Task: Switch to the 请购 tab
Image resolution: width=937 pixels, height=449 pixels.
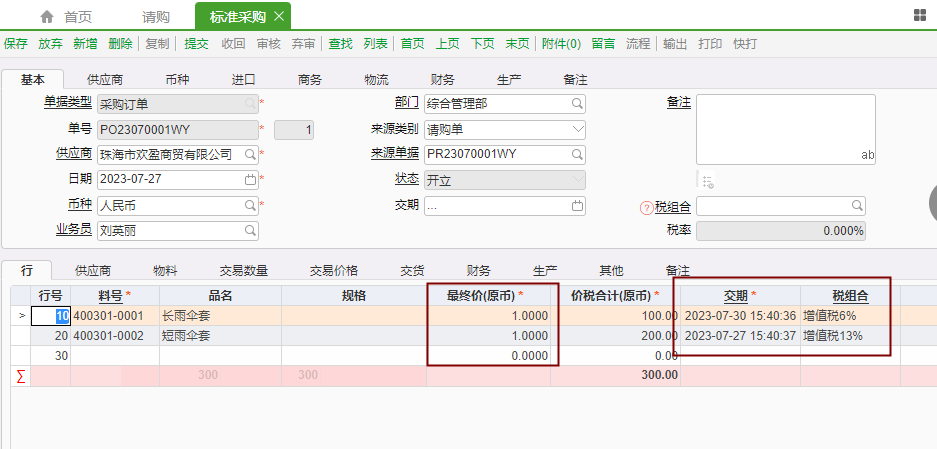Action: [155, 17]
